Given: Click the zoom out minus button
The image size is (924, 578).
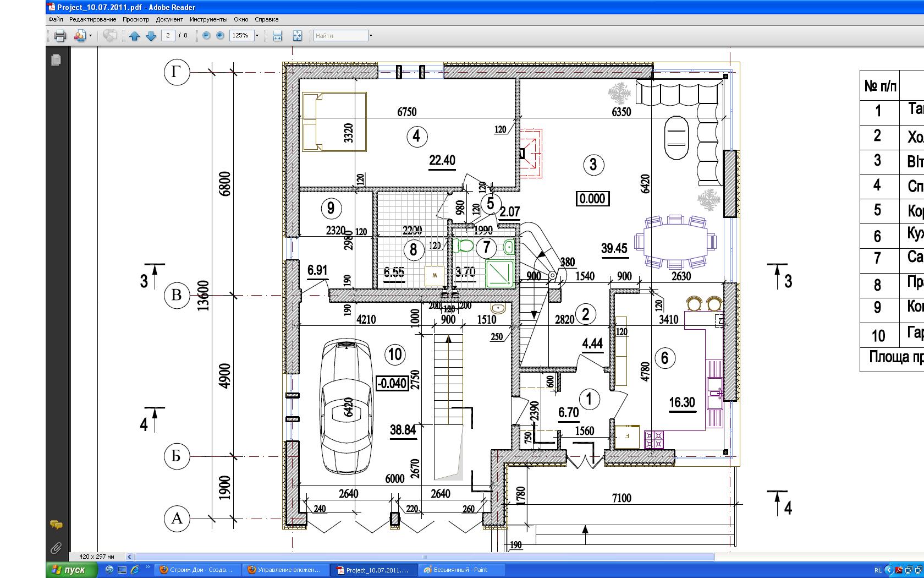Looking at the screenshot, I should pyautogui.click(x=206, y=35).
